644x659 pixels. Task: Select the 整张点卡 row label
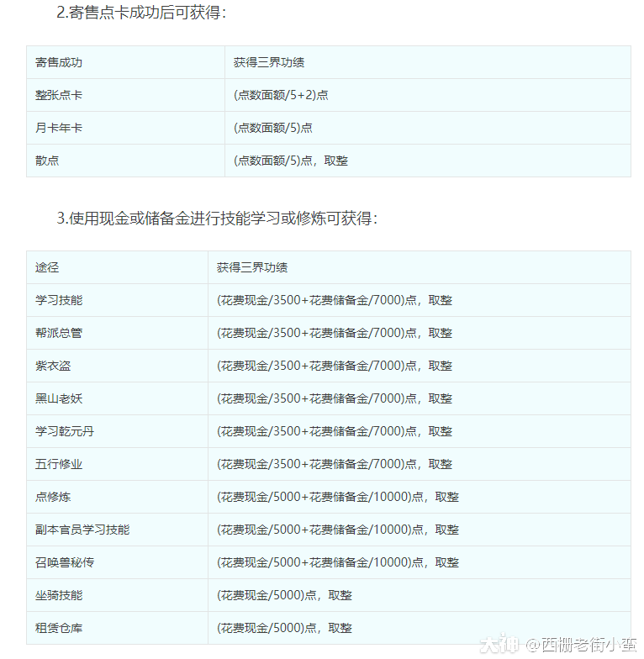(x=59, y=95)
